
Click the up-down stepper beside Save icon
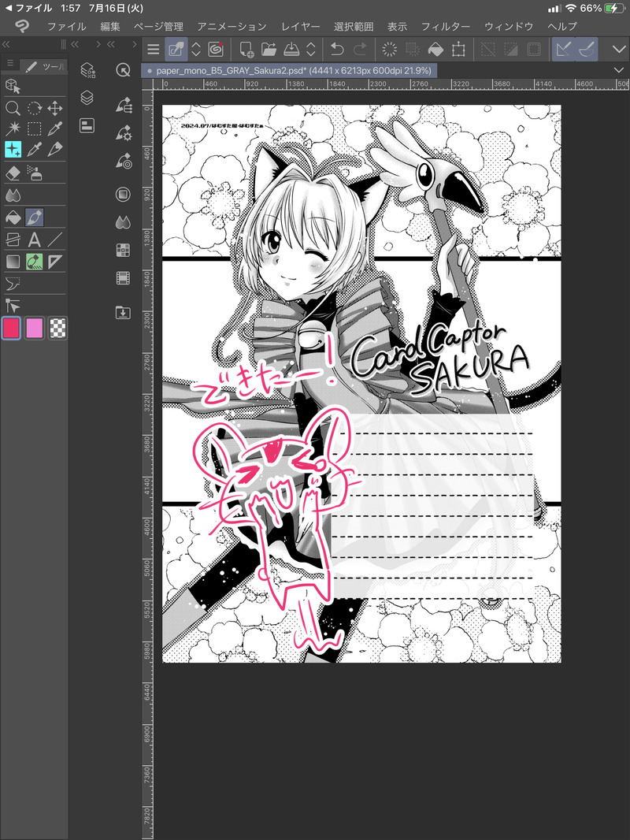(311, 50)
